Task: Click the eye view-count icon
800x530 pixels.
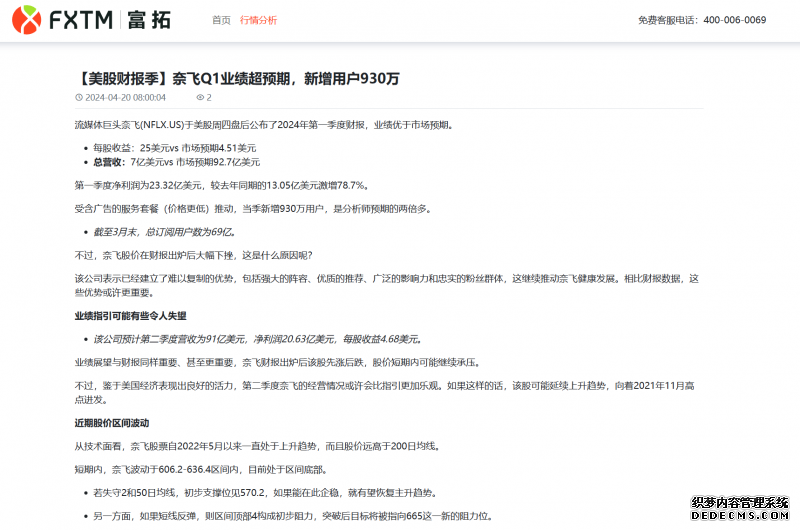Action: click(x=200, y=97)
